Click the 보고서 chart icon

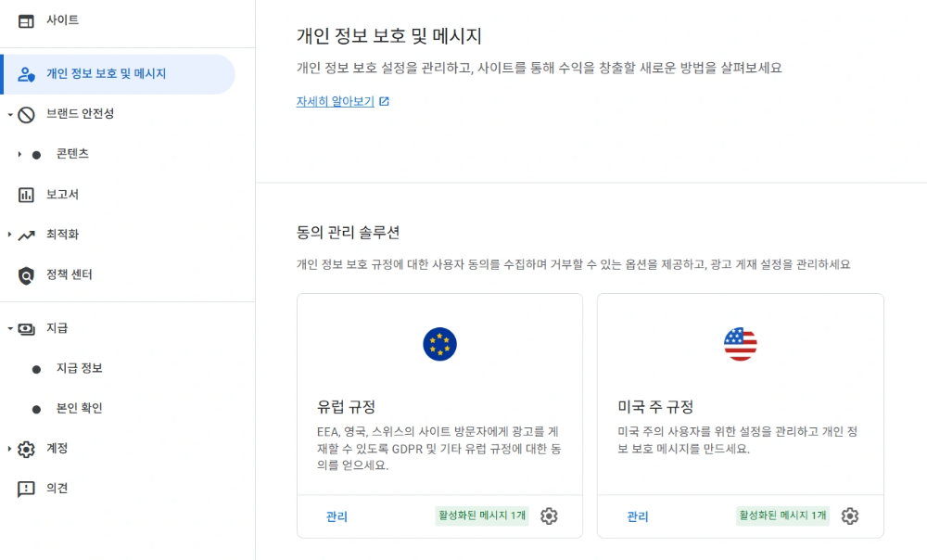click(26, 195)
